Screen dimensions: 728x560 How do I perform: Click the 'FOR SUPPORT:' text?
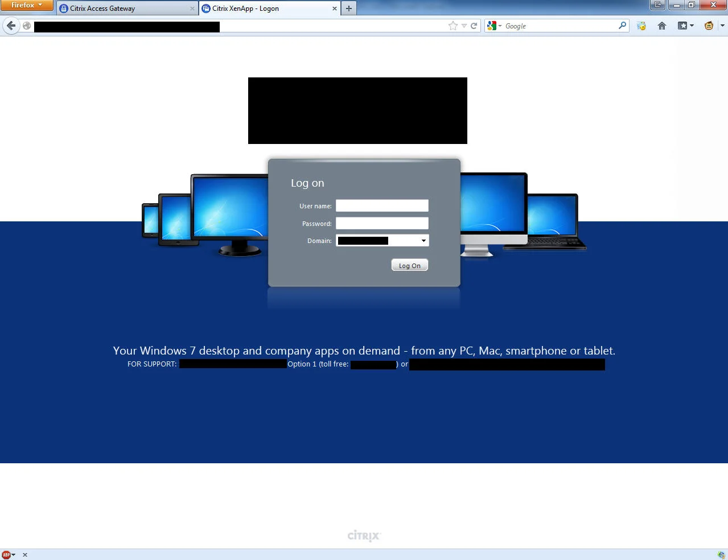pos(152,364)
